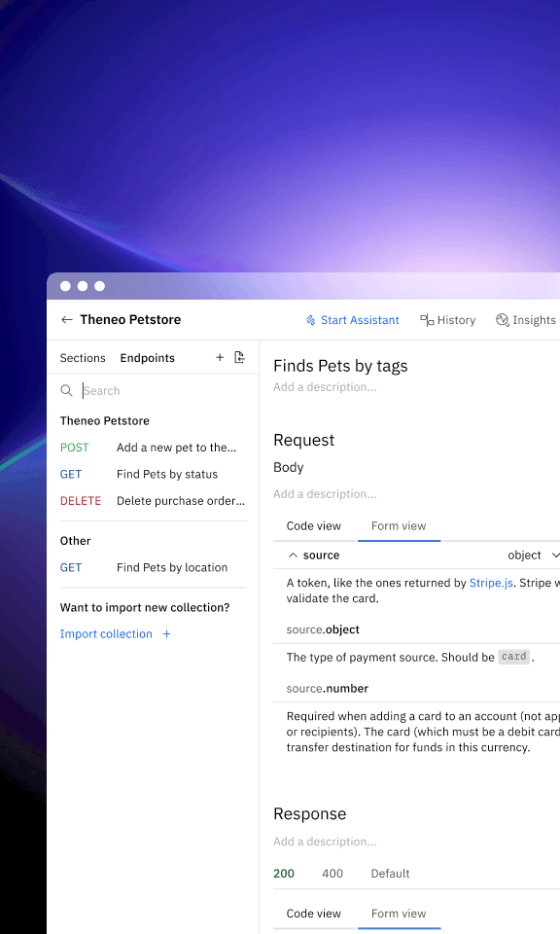Select the 200 response tab
The image size is (560, 934).
pos(284,874)
